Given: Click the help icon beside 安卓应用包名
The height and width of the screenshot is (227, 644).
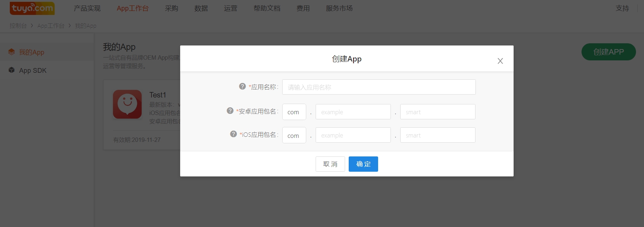Looking at the screenshot, I should tap(230, 111).
